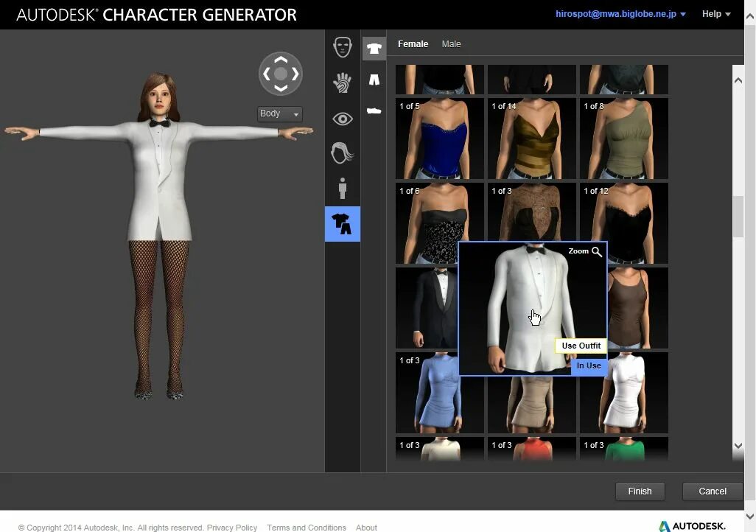Select the green top thumbnail
This screenshot has width=756, height=532.
[x=624, y=449]
